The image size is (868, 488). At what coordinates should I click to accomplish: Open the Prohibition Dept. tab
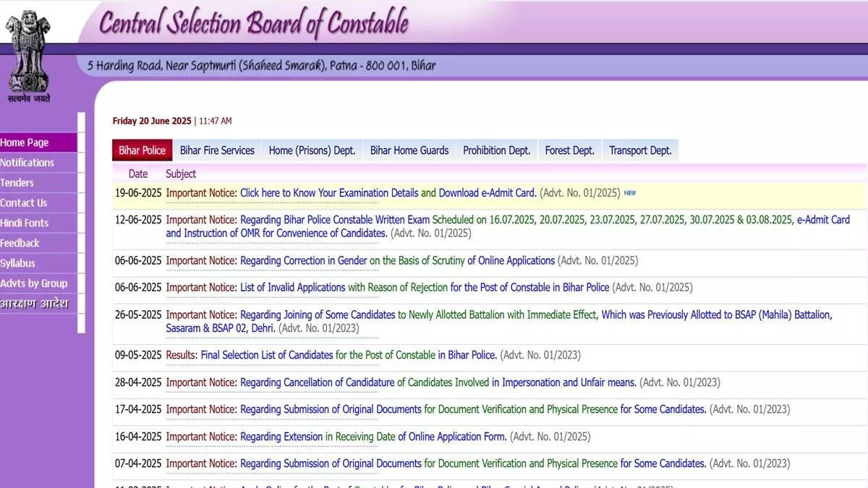[x=497, y=150]
